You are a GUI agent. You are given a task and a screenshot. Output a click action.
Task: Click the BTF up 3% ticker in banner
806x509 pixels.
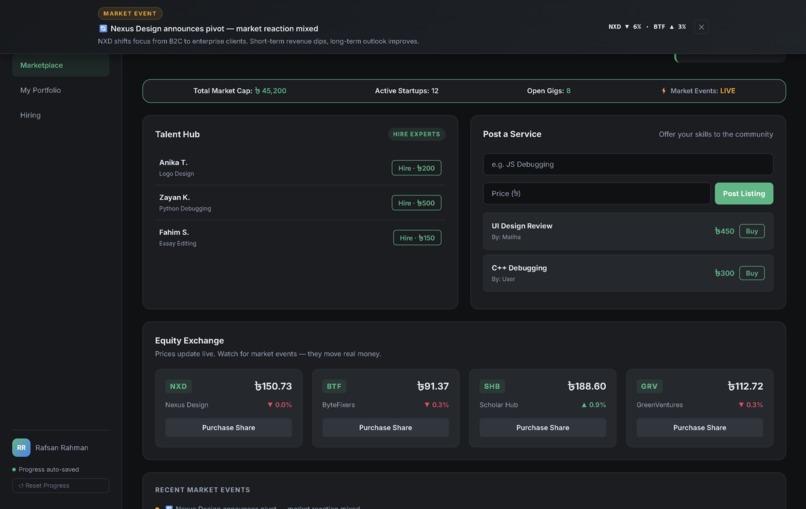click(670, 27)
